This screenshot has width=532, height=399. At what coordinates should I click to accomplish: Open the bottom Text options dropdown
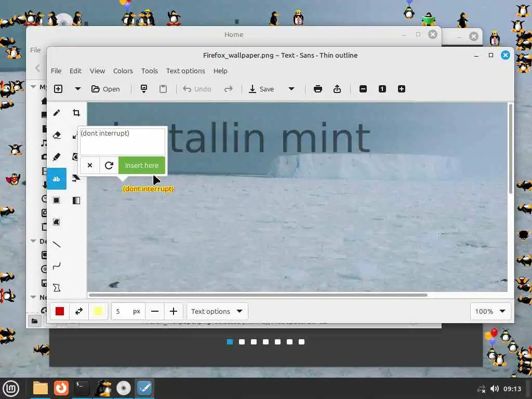[x=217, y=311]
